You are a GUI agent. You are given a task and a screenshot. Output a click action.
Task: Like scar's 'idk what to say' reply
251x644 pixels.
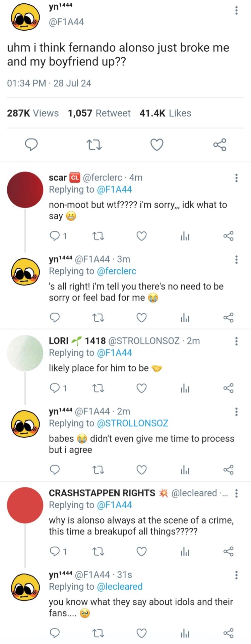click(x=142, y=236)
